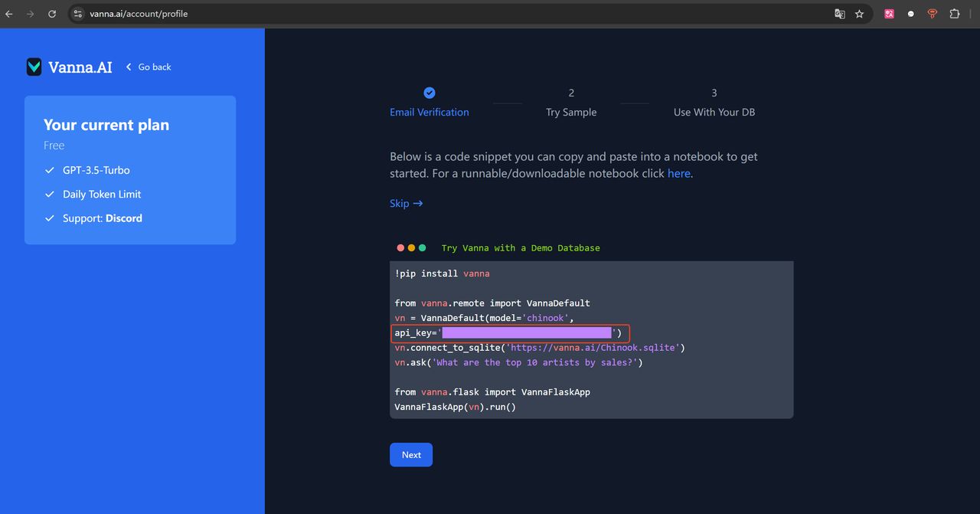Screen dimensions: 980x514
Task: Click the GPT-3.5-Turbo checkmark
Action: point(50,170)
